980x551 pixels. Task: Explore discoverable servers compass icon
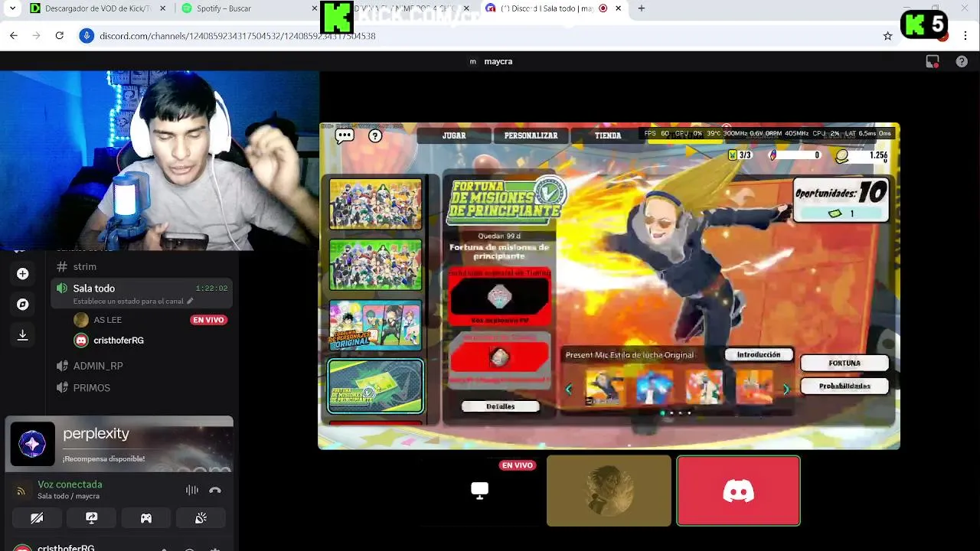22,305
